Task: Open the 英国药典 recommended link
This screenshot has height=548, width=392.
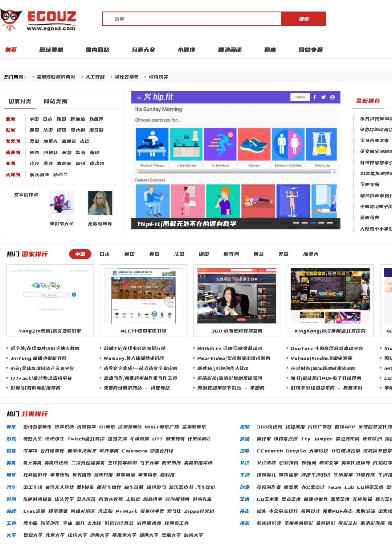Action: (369, 217)
